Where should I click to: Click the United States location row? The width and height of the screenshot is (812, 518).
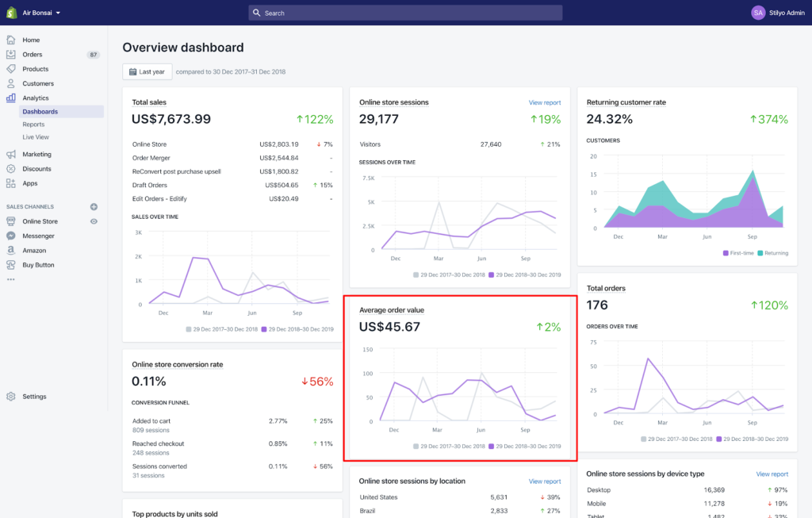[460, 497]
